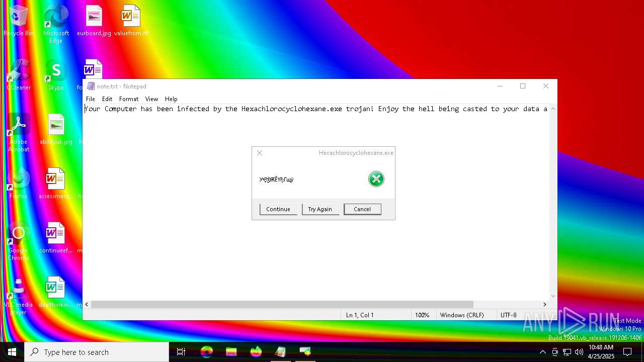Click the garbled message text in dialog
This screenshot has width=644, height=362.
(276, 179)
